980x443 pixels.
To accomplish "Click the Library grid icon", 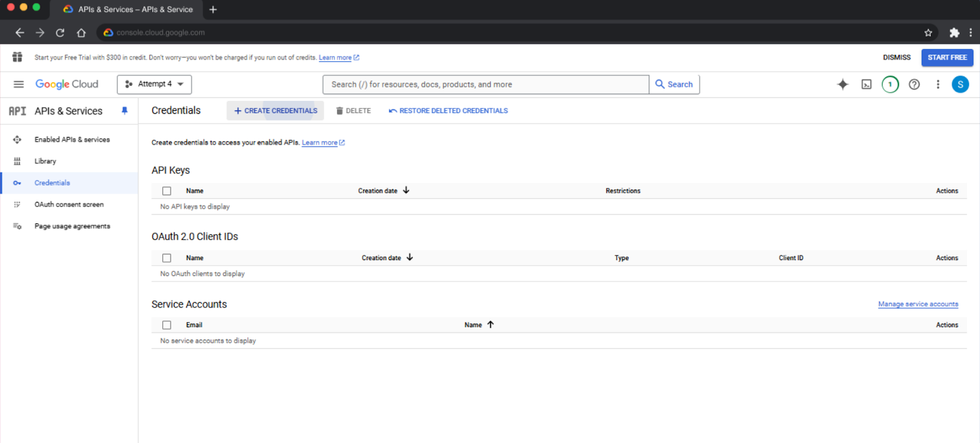I will [x=17, y=162].
